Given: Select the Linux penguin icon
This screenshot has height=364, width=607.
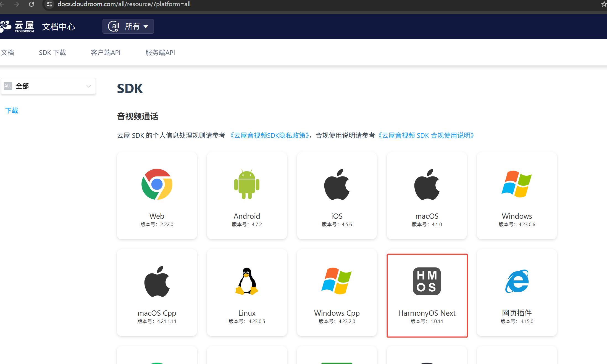Looking at the screenshot, I should click(x=247, y=281).
